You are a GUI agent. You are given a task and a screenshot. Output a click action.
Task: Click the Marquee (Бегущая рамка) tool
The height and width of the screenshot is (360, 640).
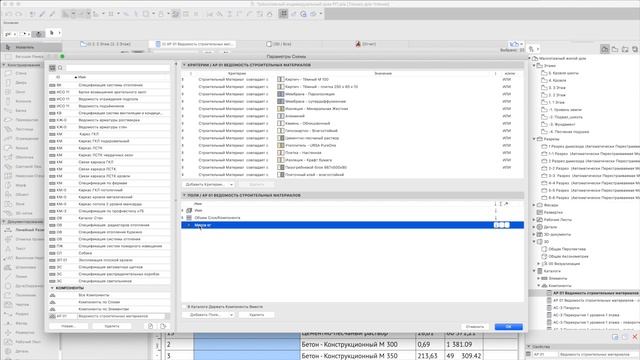click(24, 57)
